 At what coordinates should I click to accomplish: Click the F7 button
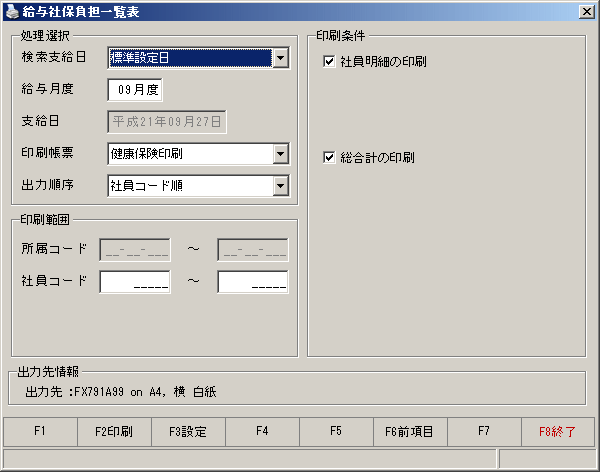[484, 432]
